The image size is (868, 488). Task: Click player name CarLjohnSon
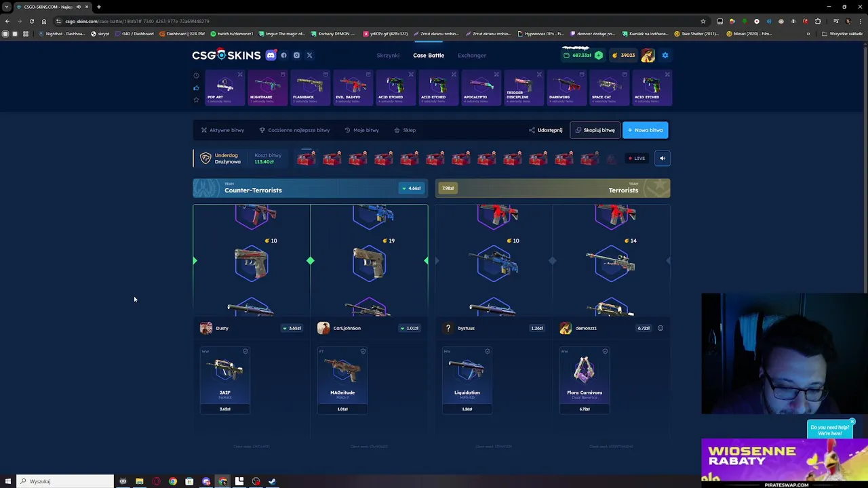347,328
